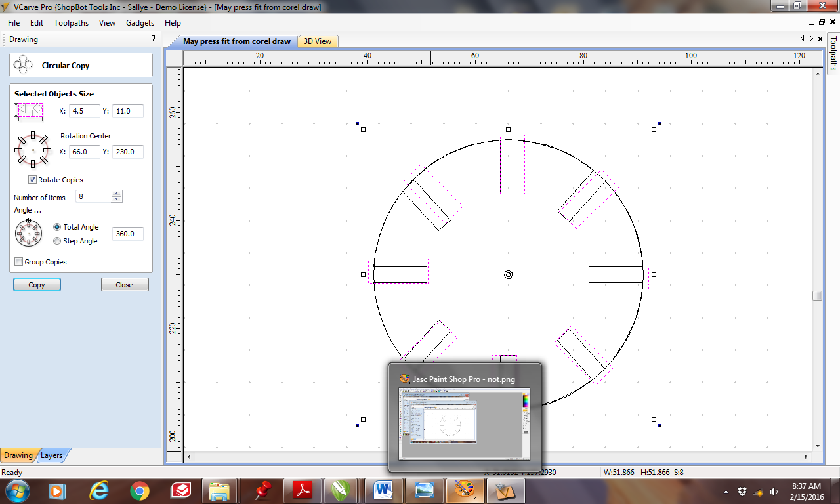
Task: Switch to the Layers tab
Action: (x=52, y=455)
